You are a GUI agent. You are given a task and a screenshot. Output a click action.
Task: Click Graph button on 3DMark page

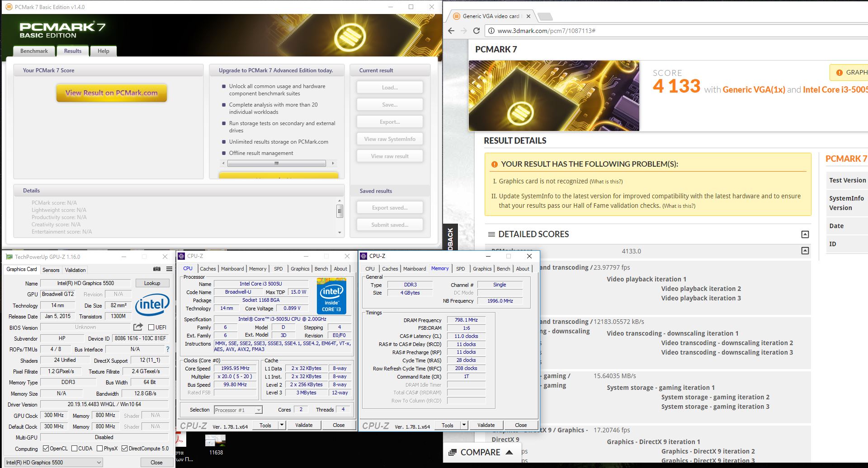click(x=849, y=72)
